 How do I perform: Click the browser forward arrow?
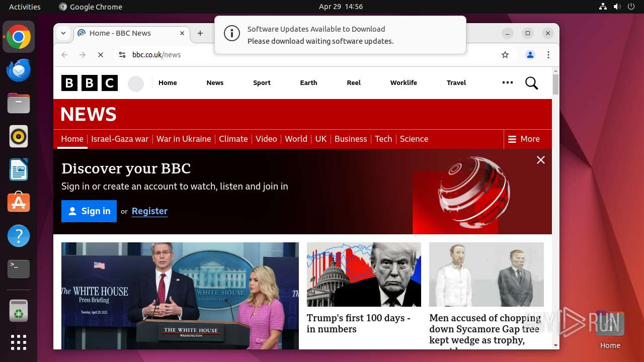(83, 55)
